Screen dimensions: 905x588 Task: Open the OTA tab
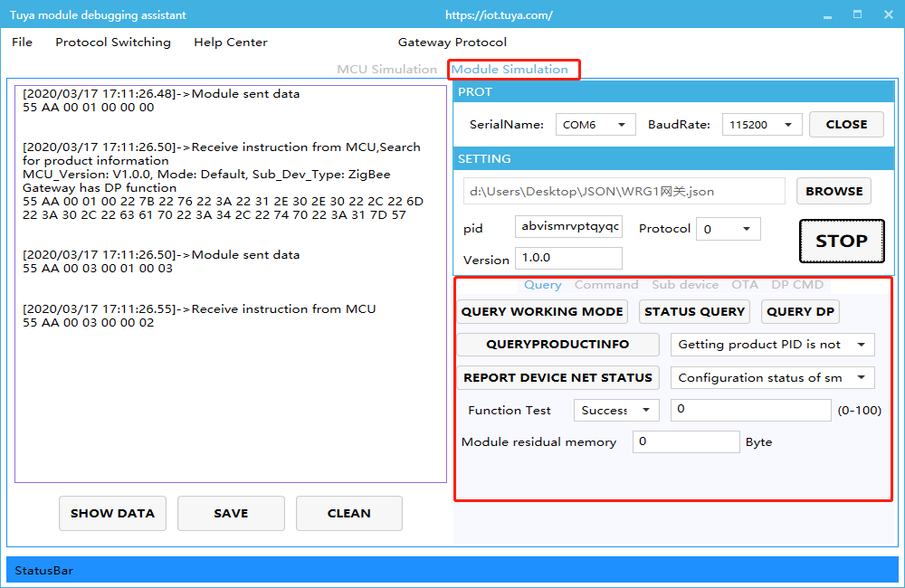point(745,285)
